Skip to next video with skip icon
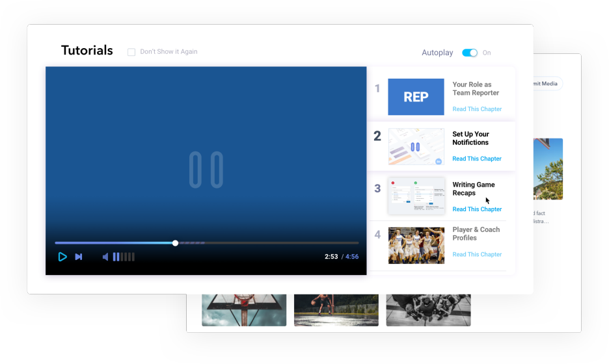Screen dimensions: 609x364 (79, 257)
